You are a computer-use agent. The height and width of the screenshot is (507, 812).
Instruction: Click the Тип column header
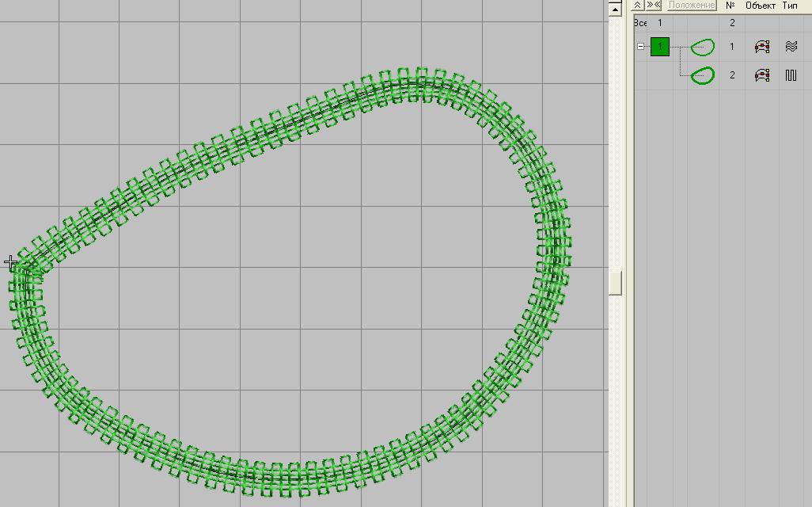pyautogui.click(x=790, y=5)
